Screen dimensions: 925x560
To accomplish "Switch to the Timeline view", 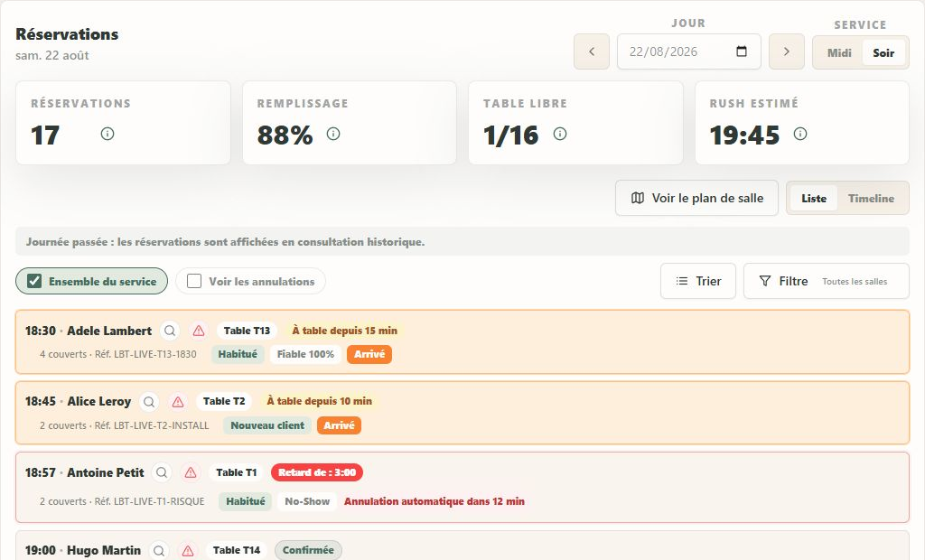I will coord(871,199).
